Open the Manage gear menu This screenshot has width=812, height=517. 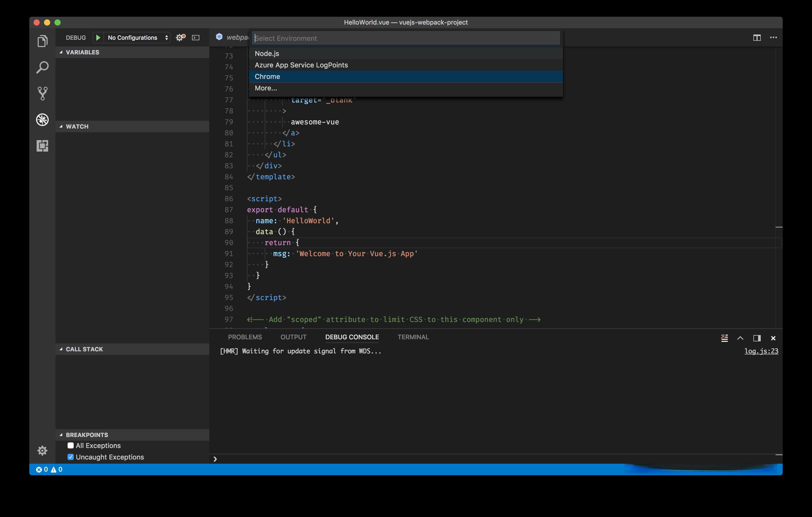(x=42, y=450)
